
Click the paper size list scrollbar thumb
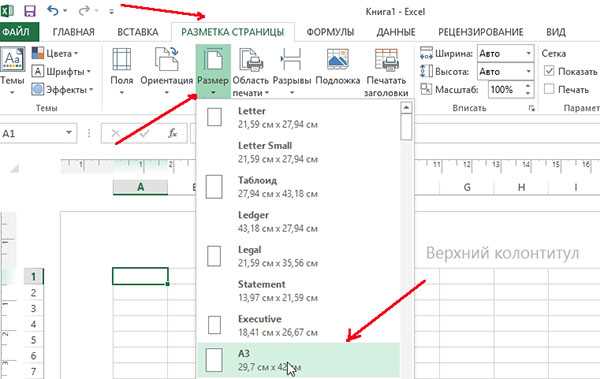tap(406, 128)
